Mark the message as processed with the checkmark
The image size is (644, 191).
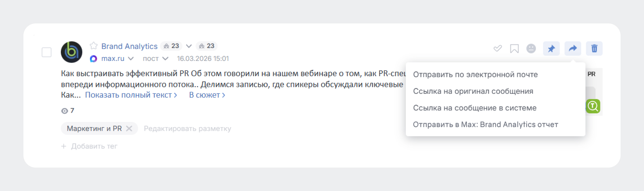(498, 48)
